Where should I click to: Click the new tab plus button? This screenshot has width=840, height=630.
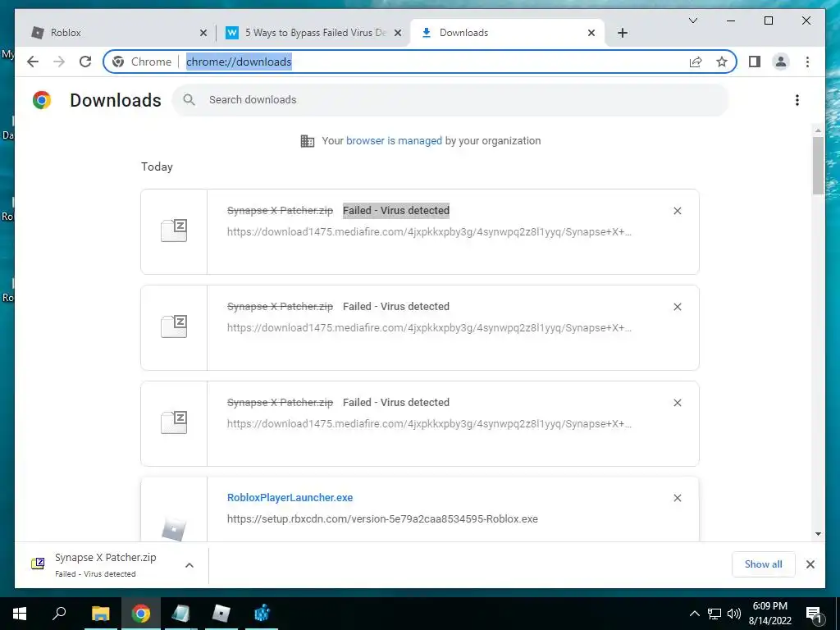click(x=622, y=33)
